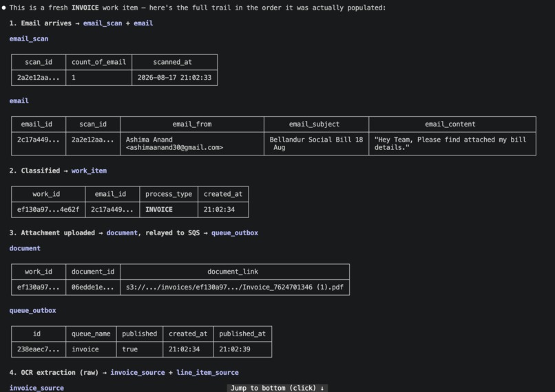The image size is (555, 392).
Task: Click '2a2e12aa...' scan_id in the email table
Action: pyautogui.click(x=93, y=144)
